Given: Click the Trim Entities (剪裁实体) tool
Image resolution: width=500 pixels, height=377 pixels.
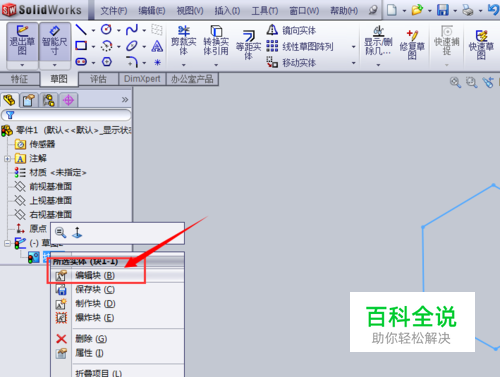Looking at the screenshot, I should click(183, 41).
